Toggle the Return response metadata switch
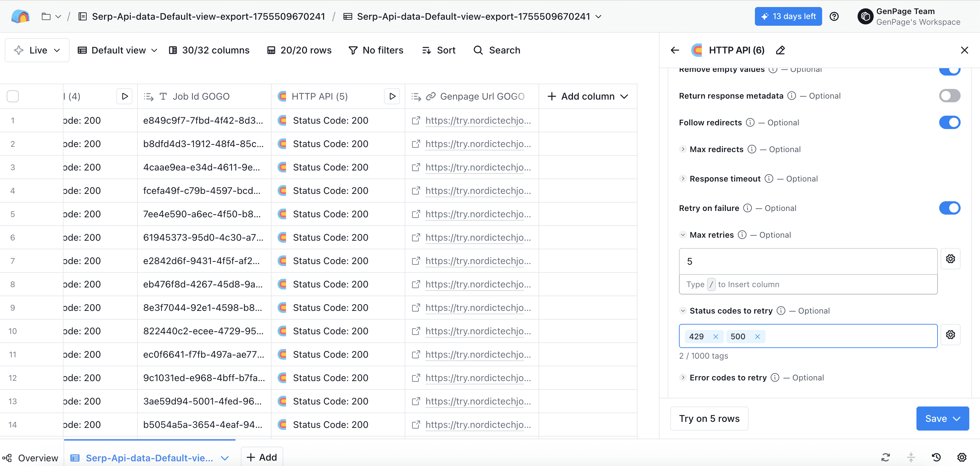Screen dimensions: 980x466 [x=949, y=96]
